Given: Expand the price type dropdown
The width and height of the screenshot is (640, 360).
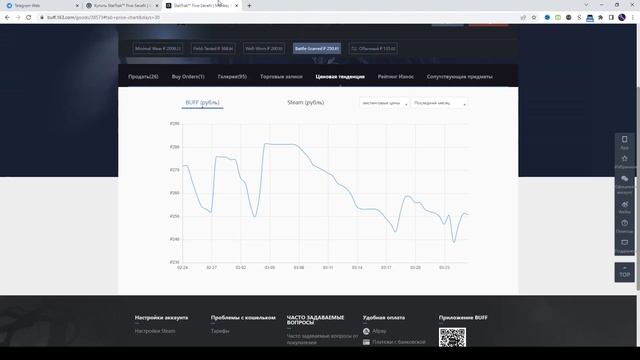Looking at the screenshot, I should [x=384, y=103].
